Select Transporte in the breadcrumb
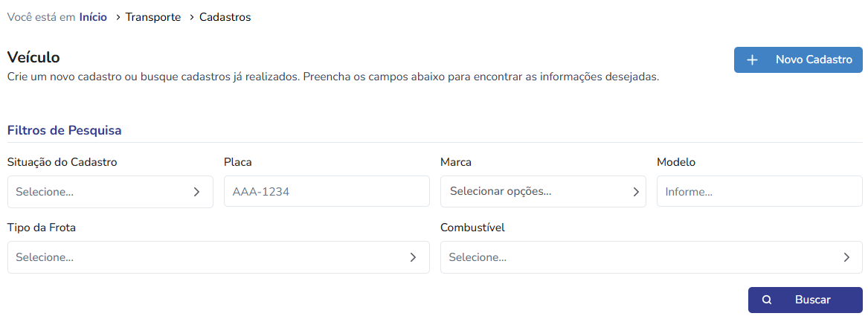Image resolution: width=868 pixels, height=319 pixels. point(152,17)
